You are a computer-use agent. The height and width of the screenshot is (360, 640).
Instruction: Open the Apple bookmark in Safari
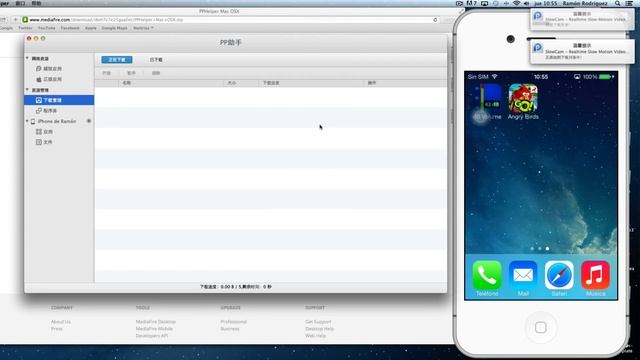point(91,28)
